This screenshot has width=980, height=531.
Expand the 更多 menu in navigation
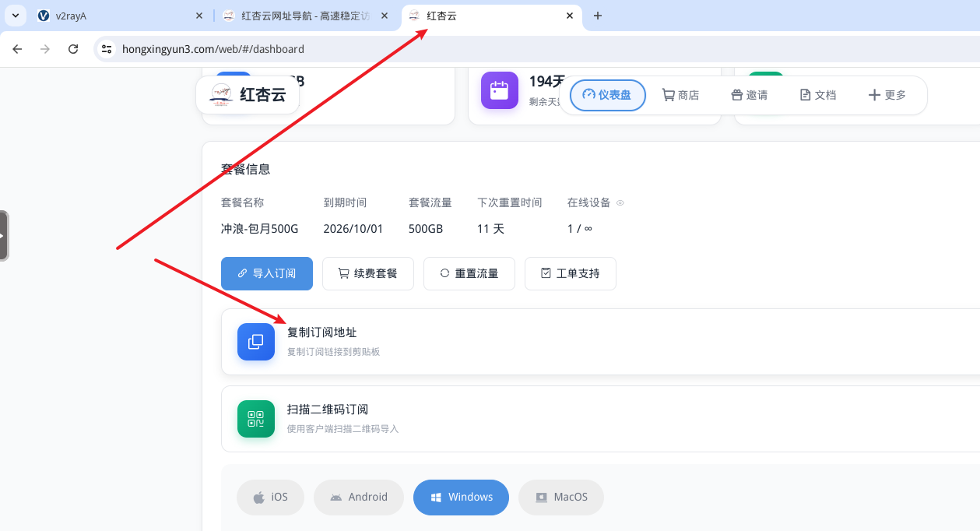point(887,95)
